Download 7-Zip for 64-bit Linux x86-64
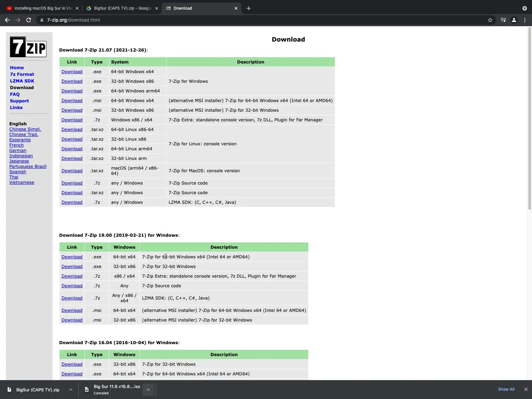 [x=72, y=130]
